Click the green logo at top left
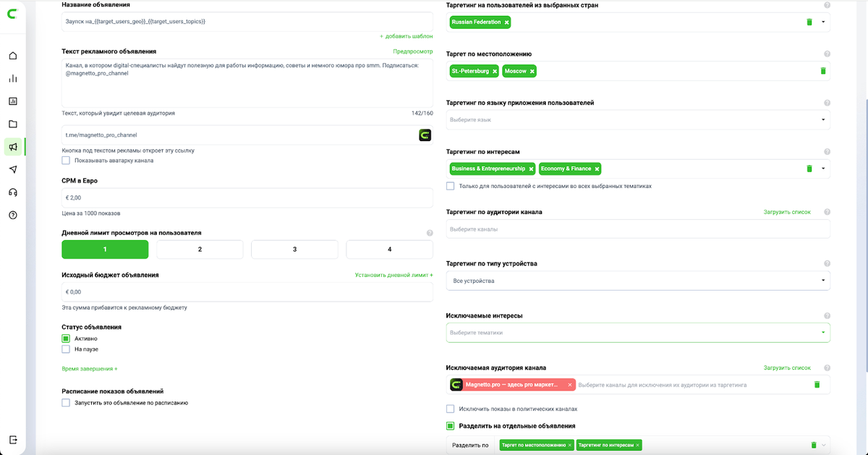The image size is (868, 455). (x=13, y=12)
